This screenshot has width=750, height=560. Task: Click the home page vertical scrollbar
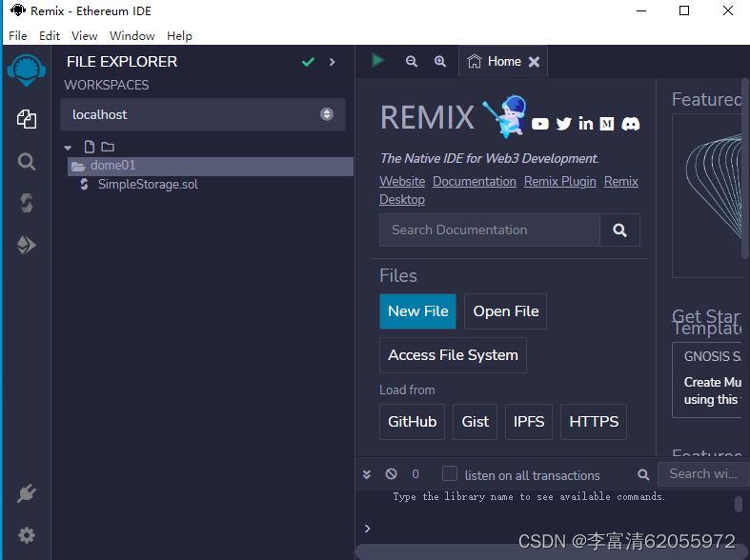click(x=744, y=169)
